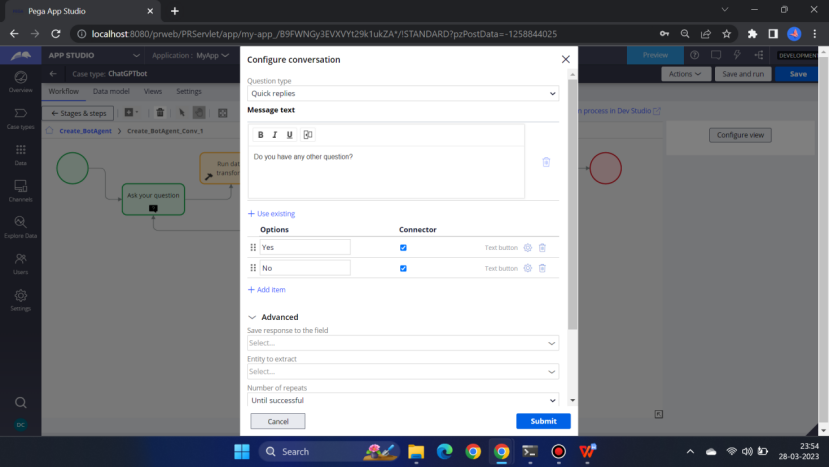830x467 pixels.
Task: Open the add shape dropdown in workflow toolbar
Action: point(131,112)
